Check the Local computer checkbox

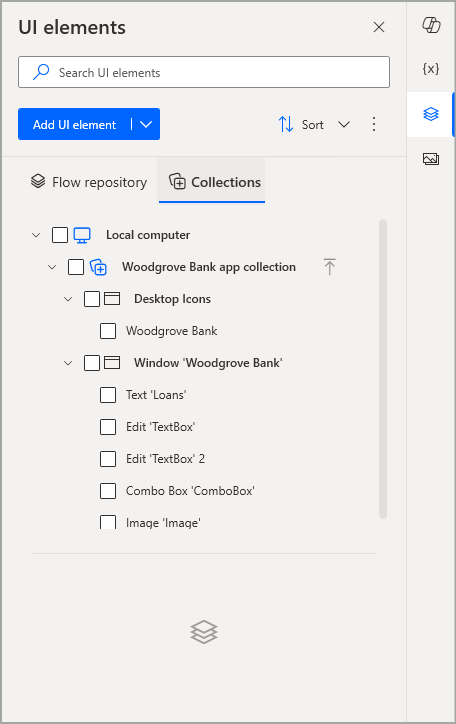(x=60, y=235)
